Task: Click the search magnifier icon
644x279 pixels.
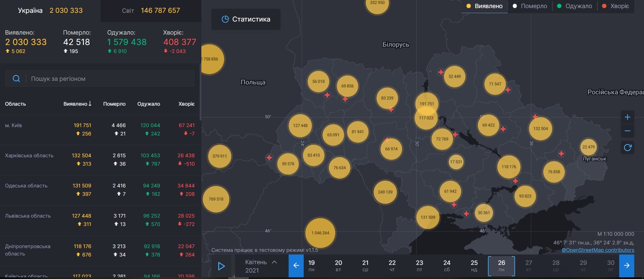Action: (x=16, y=79)
